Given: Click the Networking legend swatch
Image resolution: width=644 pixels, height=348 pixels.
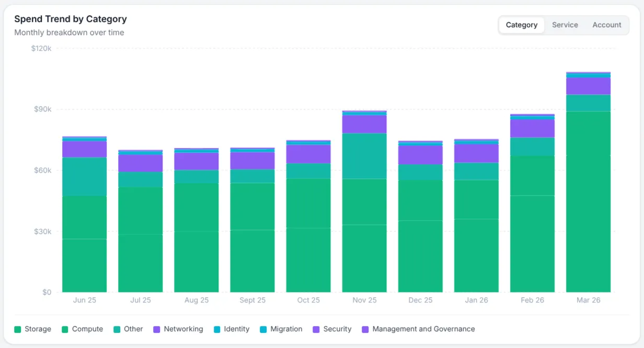Looking at the screenshot, I should [157, 330].
